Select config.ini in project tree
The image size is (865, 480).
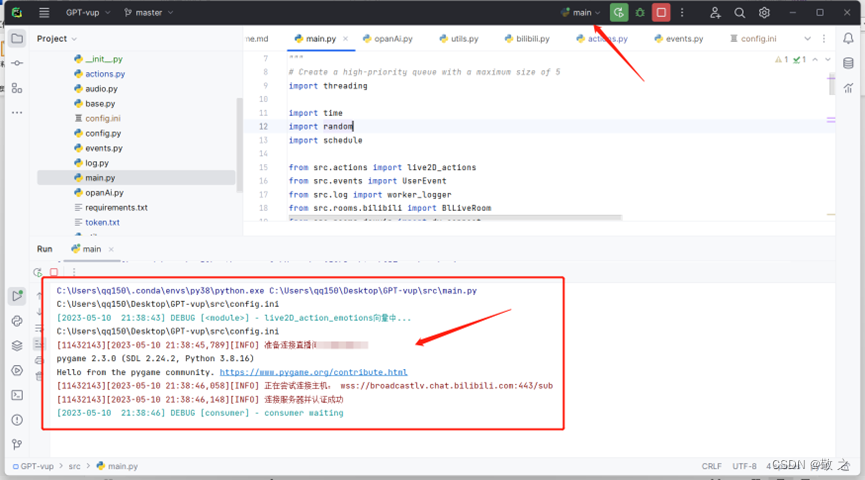tap(98, 118)
